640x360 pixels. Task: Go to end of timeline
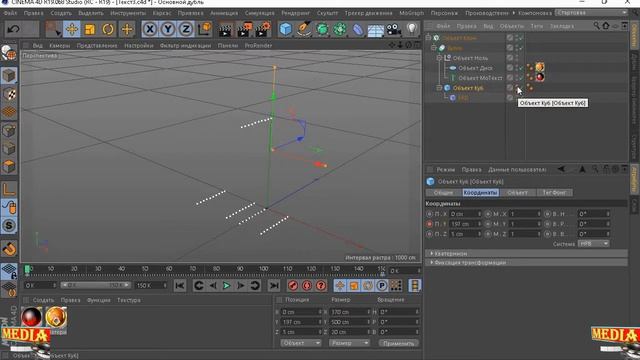274,286
